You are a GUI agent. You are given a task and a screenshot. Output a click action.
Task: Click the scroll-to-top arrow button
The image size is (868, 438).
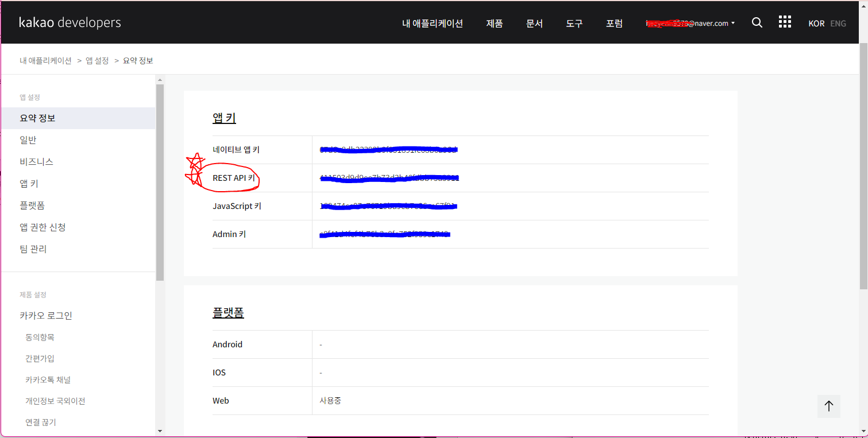click(829, 406)
